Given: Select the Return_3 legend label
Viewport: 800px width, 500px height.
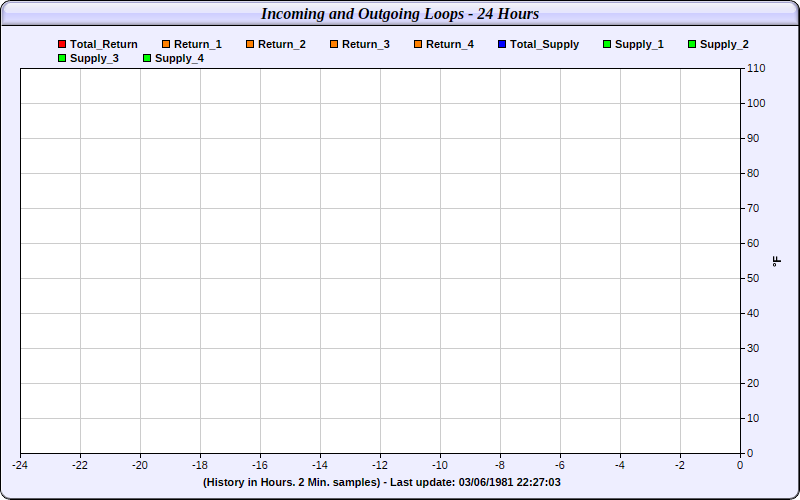Looking at the screenshot, I should click(365, 45).
